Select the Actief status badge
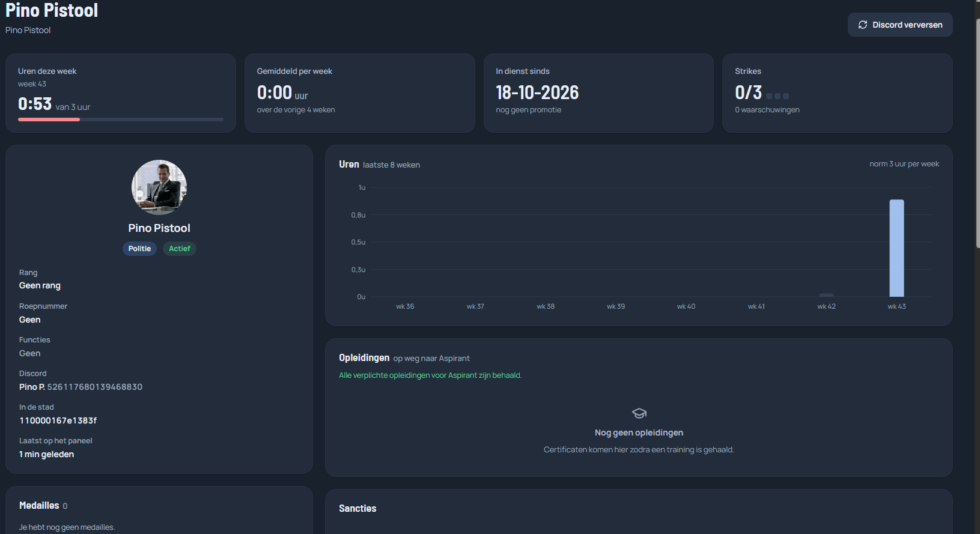 pyautogui.click(x=180, y=249)
